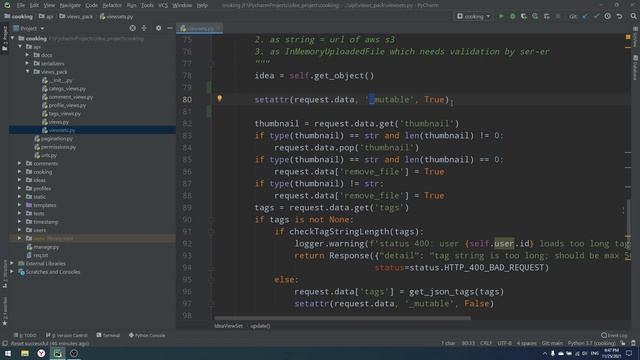Click the Rollback undo arrow icon

(619, 16)
